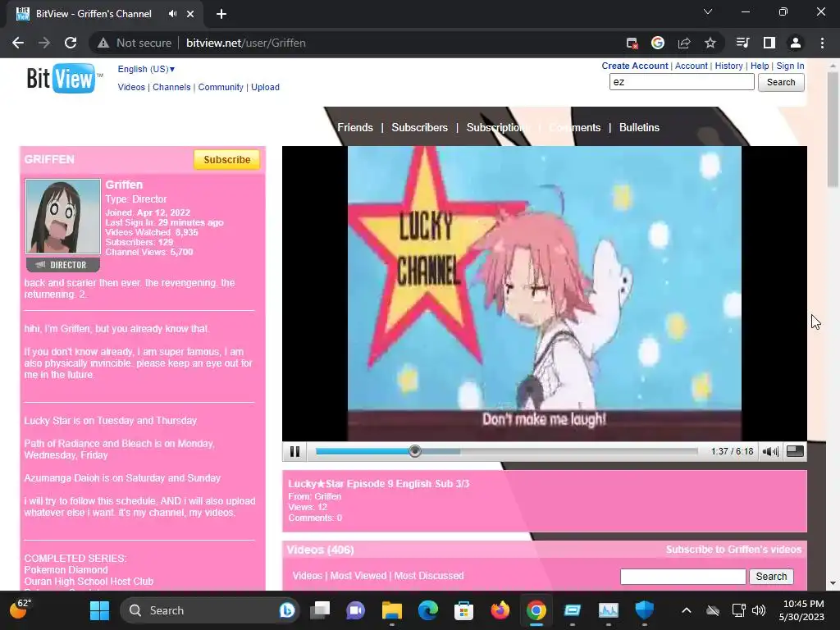840x630 pixels.
Task: Open the media control icon in Chrome toolbar
Action: pos(743,43)
